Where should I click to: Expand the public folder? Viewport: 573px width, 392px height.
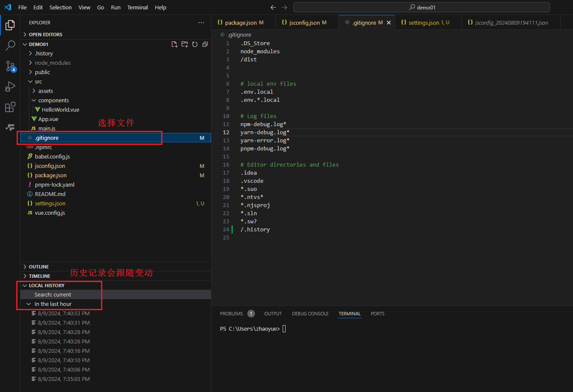30,72
